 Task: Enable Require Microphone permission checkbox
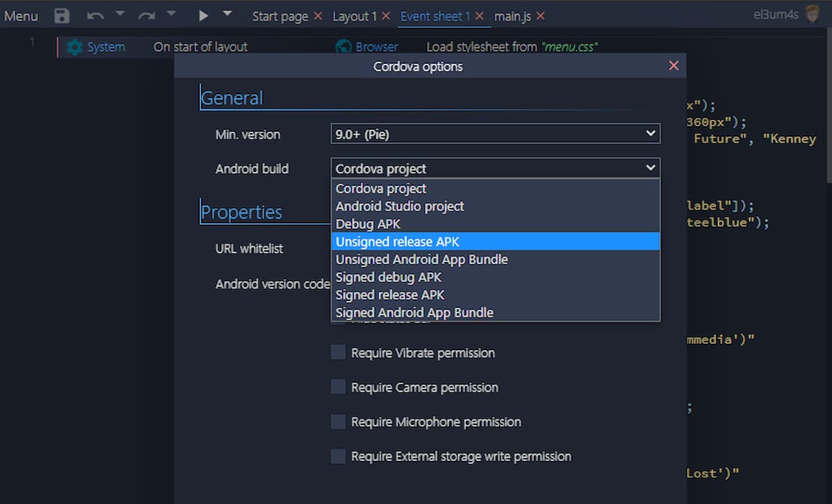[338, 422]
